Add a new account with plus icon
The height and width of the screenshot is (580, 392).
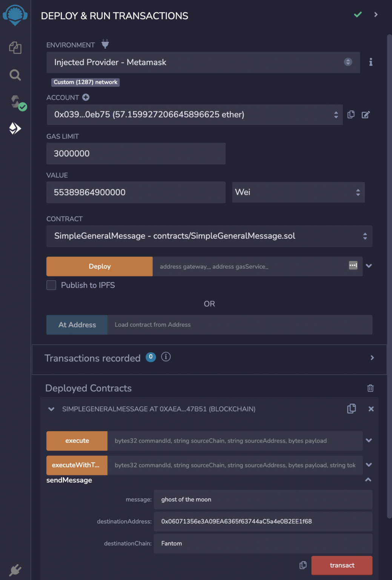[x=86, y=97]
